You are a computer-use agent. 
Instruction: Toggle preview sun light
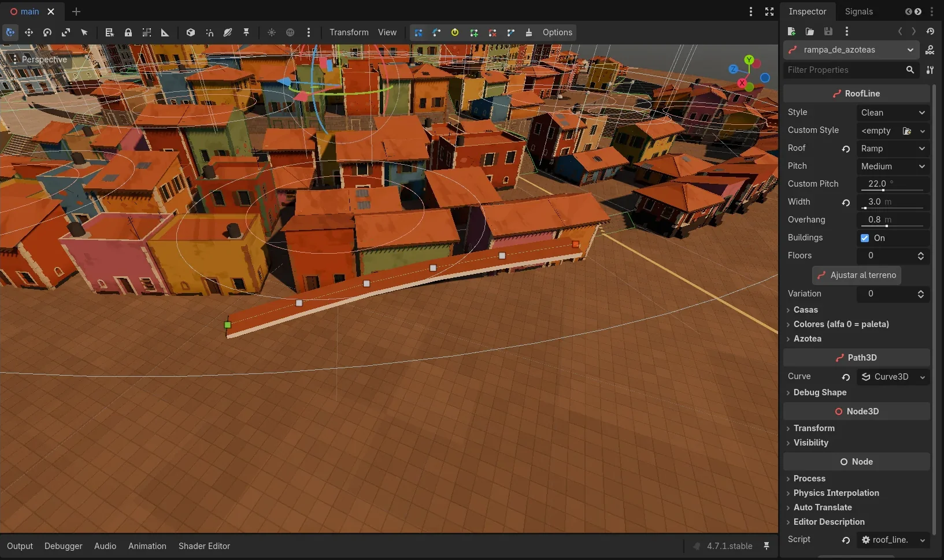point(272,32)
